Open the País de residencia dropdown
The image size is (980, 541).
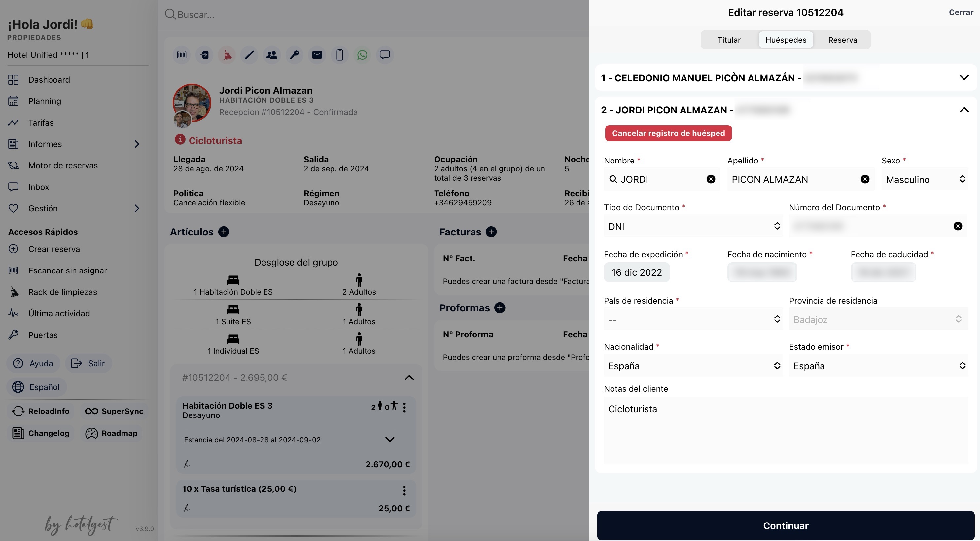tap(693, 319)
